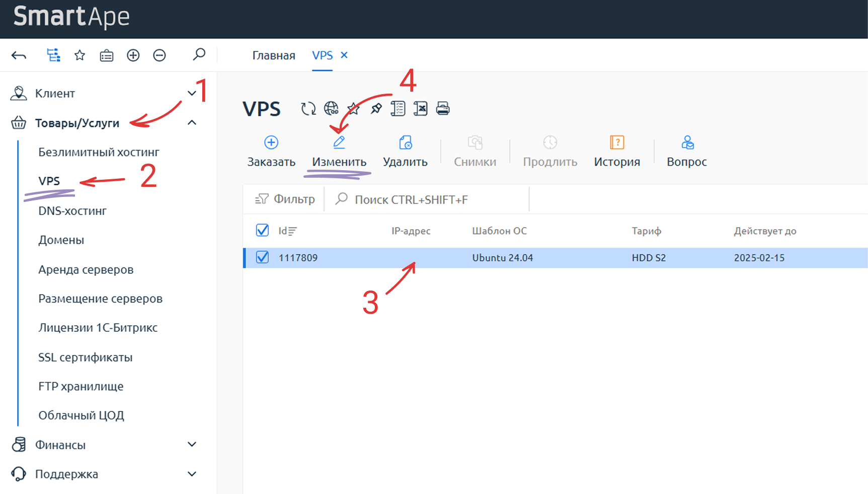Sort table by Id column icon

pyautogui.click(x=292, y=231)
